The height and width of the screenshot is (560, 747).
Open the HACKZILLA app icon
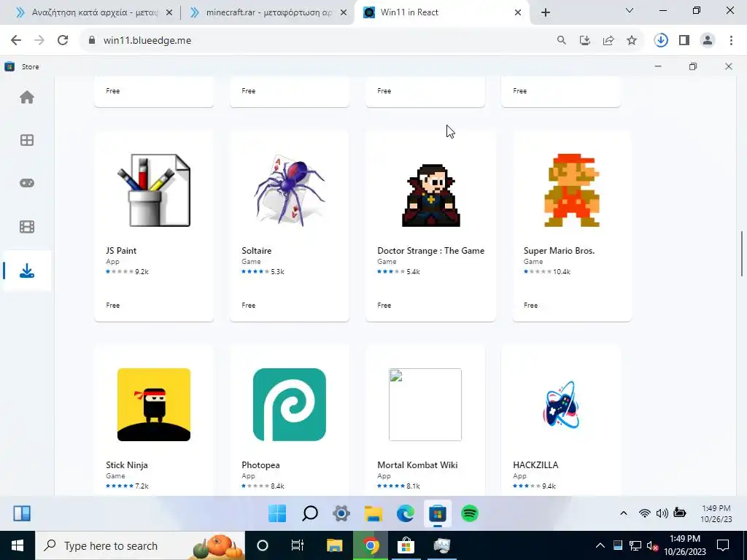[561, 404]
